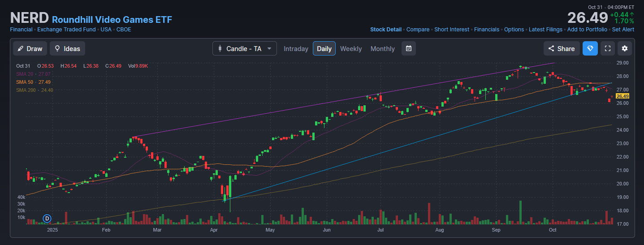Open the CBOE exchange link
Viewport: 644px width, 245px height.
[124, 30]
